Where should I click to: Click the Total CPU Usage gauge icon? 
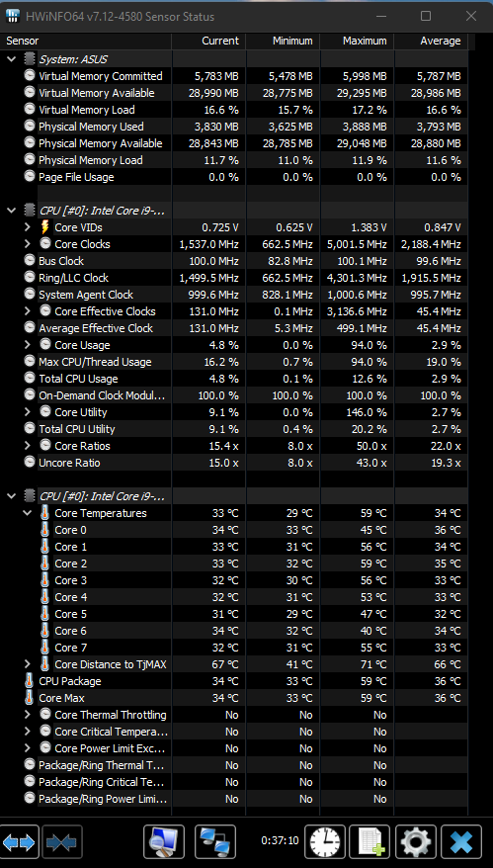tap(30, 379)
